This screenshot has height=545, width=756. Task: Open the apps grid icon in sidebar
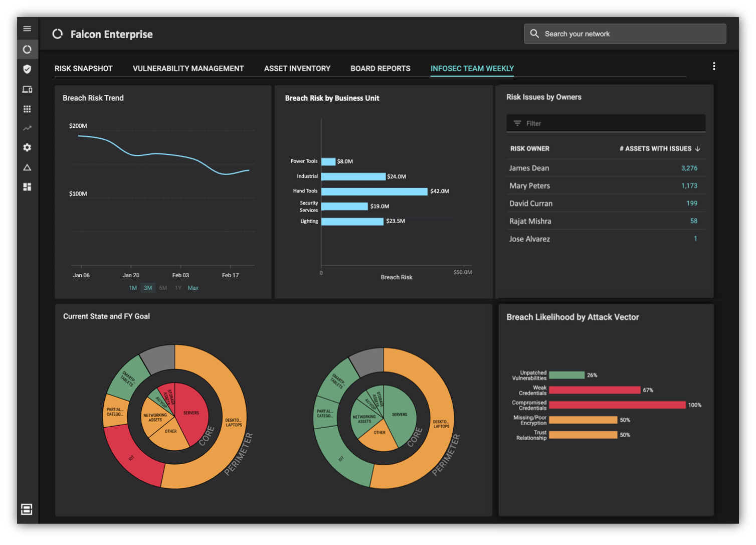click(27, 109)
